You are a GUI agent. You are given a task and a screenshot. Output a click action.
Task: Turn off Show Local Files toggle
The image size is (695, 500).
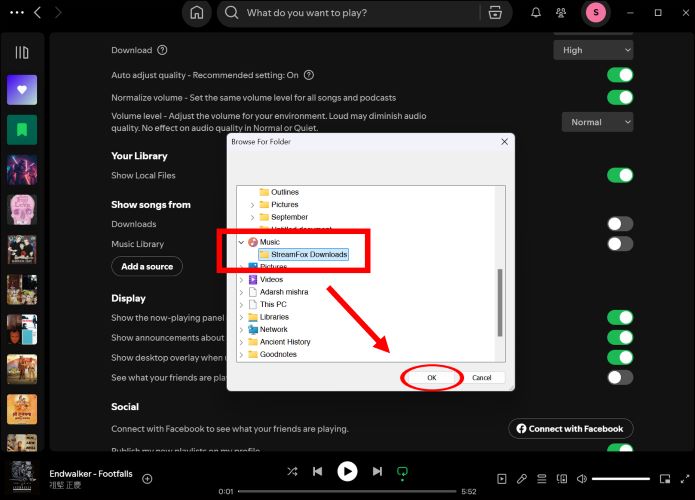[x=620, y=175]
